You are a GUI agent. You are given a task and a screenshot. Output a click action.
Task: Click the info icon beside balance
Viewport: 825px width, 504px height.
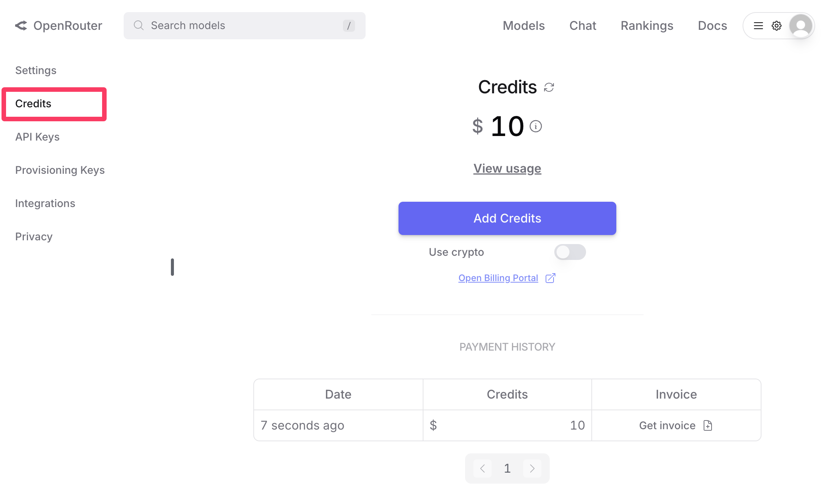pos(535,126)
